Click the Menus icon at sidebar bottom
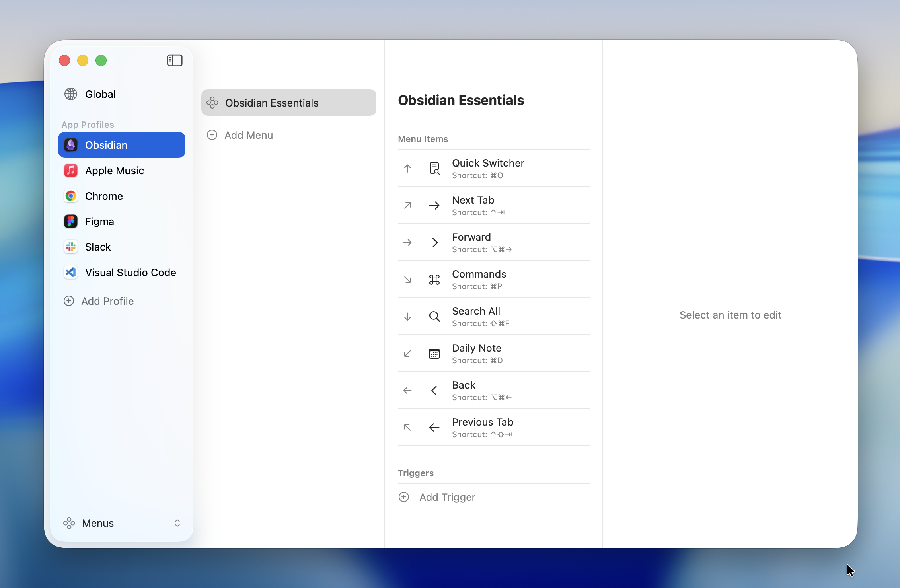This screenshot has width=900, height=588. click(x=70, y=523)
